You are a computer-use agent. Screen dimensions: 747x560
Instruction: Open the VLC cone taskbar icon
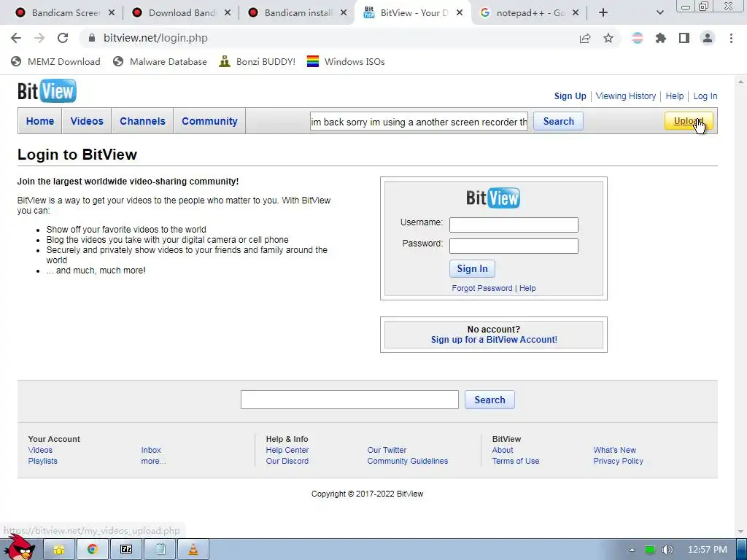(193, 550)
